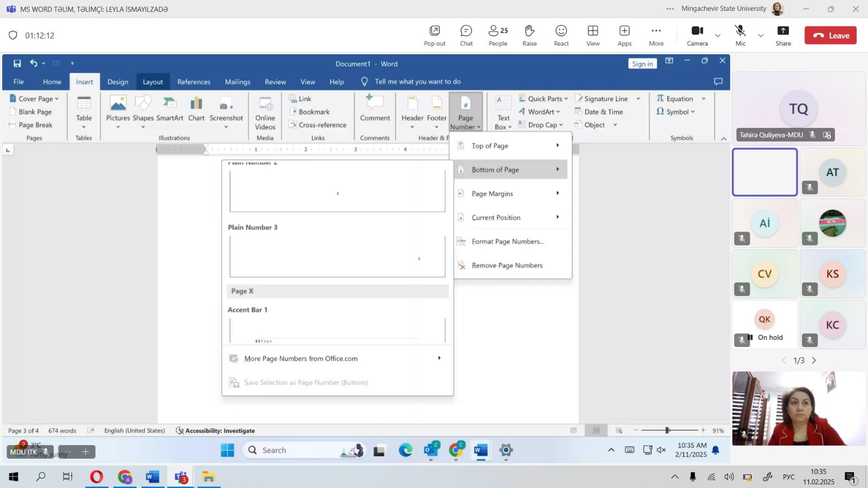Viewport: 868px width, 488px height.
Task: Open More Page Numbers from Office.com
Action: (337, 358)
